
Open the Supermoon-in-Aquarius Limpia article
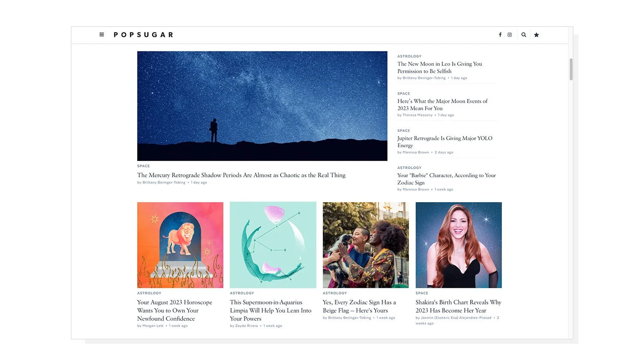pyautogui.click(x=270, y=310)
